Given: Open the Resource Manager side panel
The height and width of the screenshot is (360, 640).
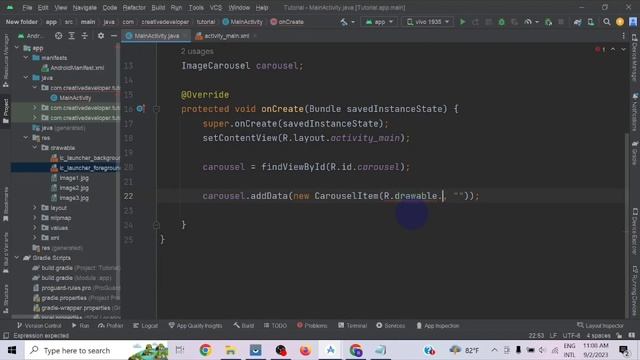Looking at the screenshot, I should click(x=6, y=60).
